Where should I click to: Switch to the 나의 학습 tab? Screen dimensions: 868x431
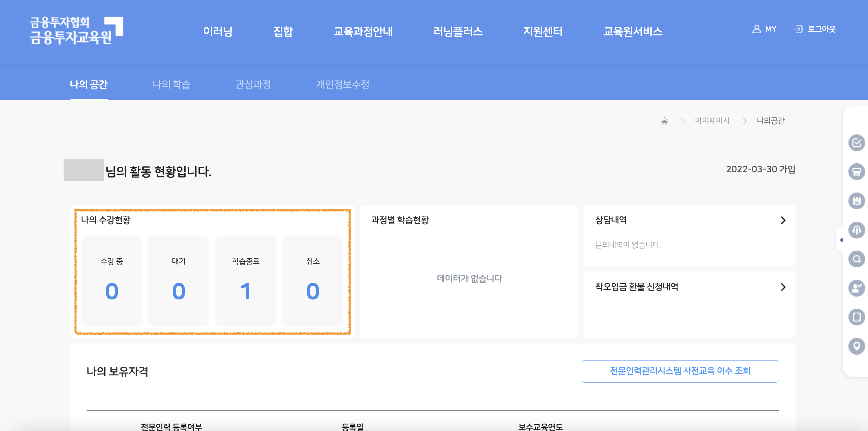pos(172,85)
